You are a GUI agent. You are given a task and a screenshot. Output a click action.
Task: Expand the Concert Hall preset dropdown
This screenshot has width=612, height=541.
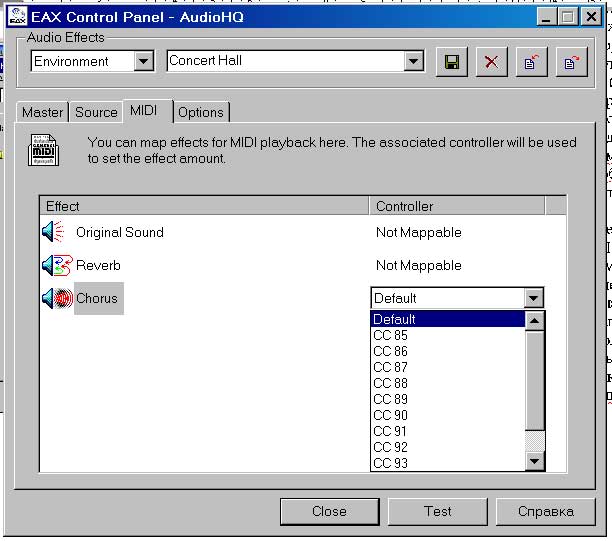coord(414,62)
